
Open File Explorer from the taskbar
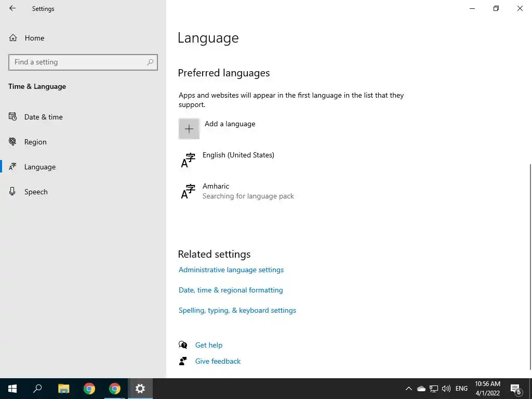tap(63, 389)
